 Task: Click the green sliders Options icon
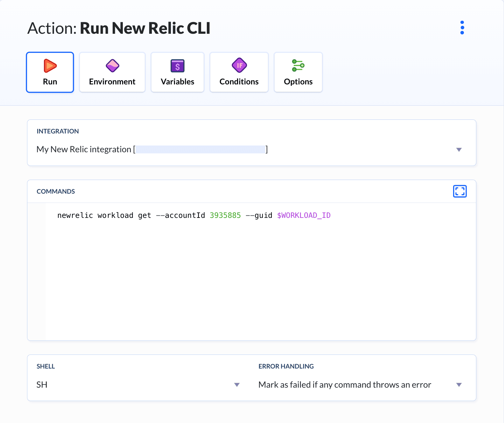298,66
